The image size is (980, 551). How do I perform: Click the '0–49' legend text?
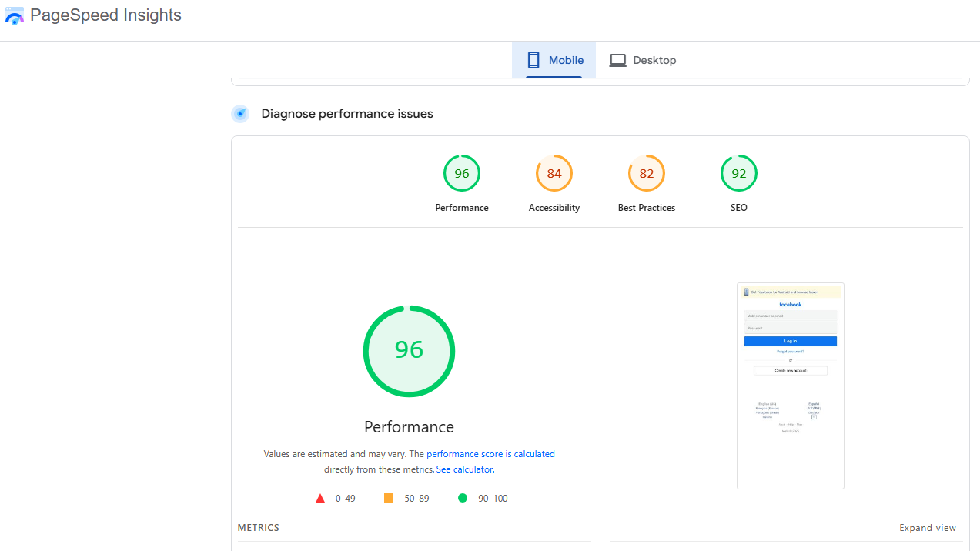click(346, 499)
